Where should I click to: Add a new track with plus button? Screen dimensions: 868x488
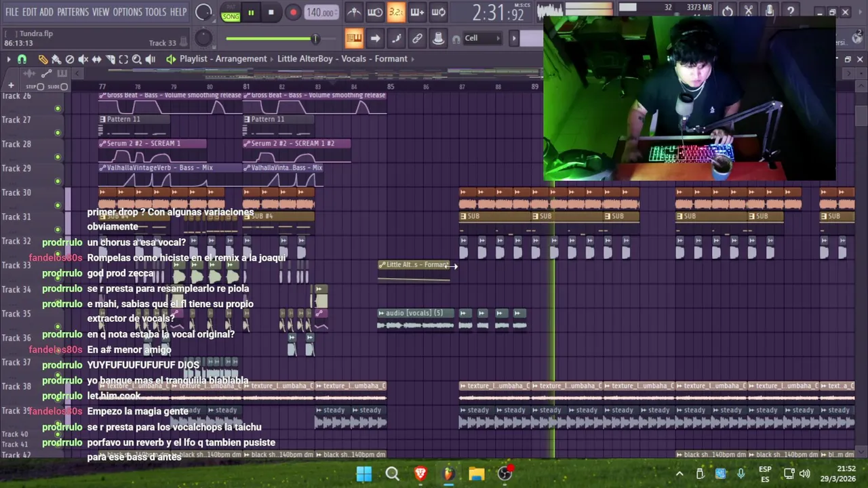click(x=11, y=86)
